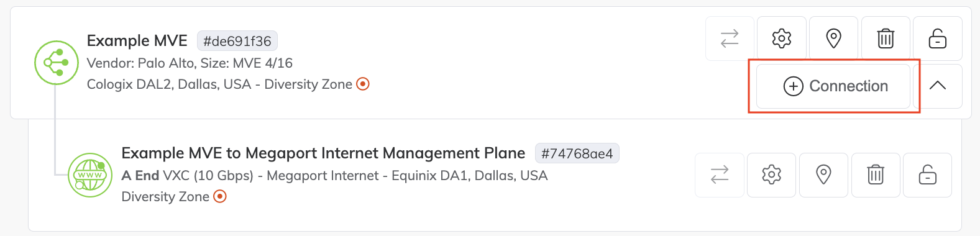This screenshot has width=980, height=236.
Task: Click the red diversity zone indicator for Example MVE
Action: pos(363,84)
